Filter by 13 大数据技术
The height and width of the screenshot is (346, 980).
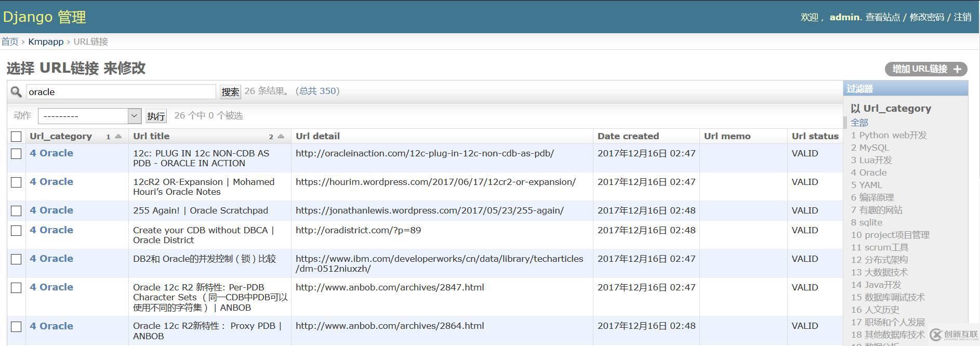point(879,272)
